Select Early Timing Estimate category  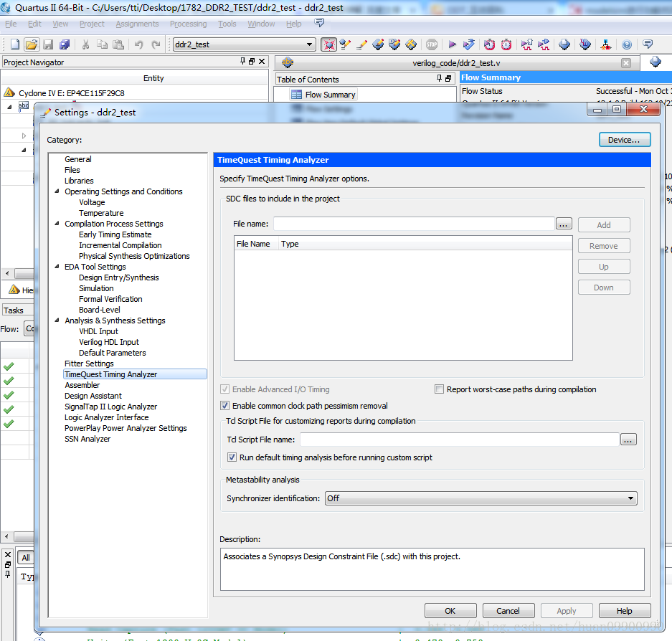115,234
